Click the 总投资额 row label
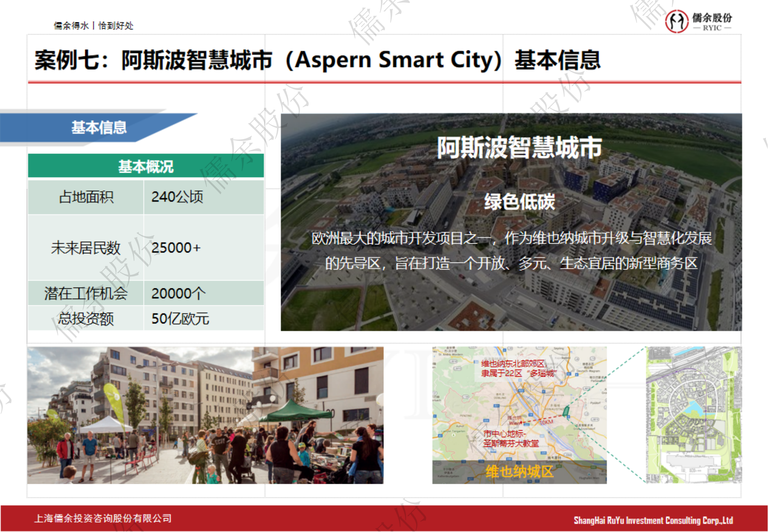 point(86,318)
